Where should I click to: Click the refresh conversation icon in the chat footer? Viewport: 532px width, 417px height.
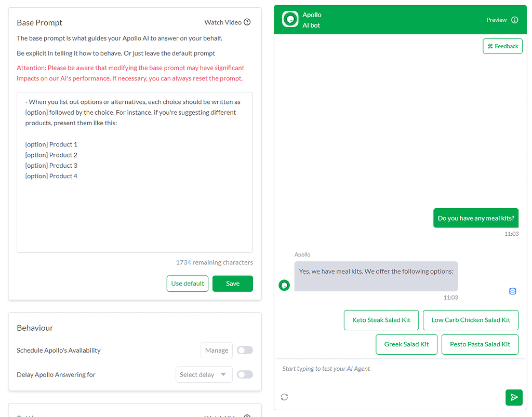click(x=284, y=397)
